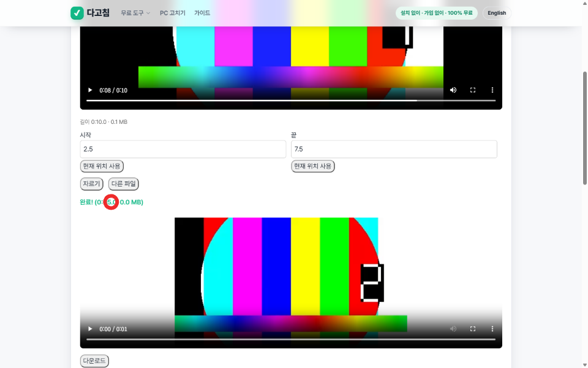The width and height of the screenshot is (588, 368).
Task: Switch language with the English button
Action: [x=497, y=13]
